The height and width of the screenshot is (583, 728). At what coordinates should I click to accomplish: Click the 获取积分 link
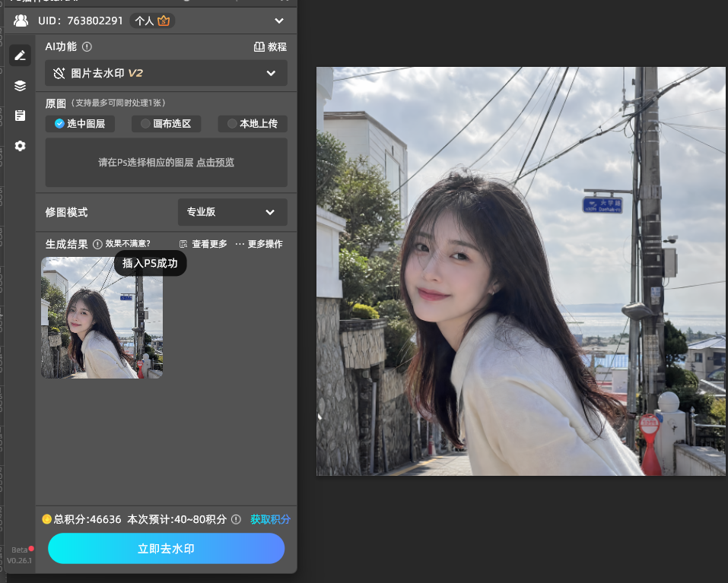270,519
